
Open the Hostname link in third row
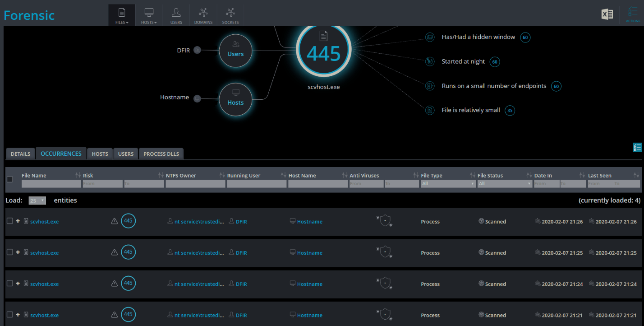[x=309, y=284]
